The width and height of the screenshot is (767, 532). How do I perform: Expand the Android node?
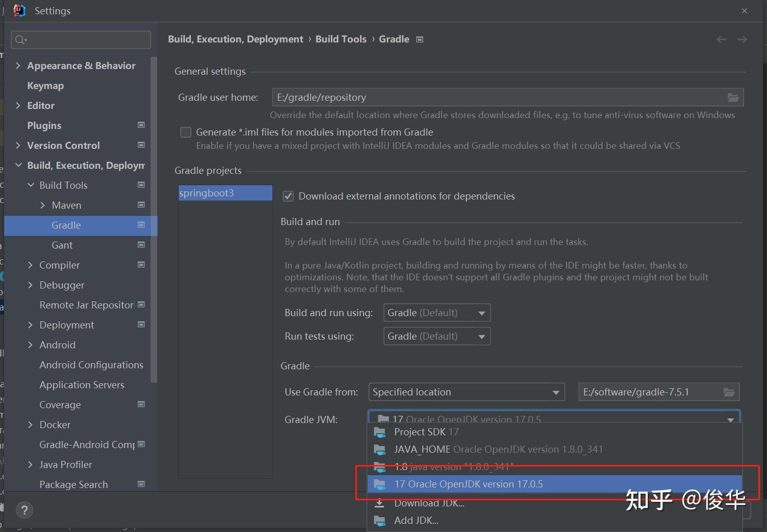tap(30, 345)
